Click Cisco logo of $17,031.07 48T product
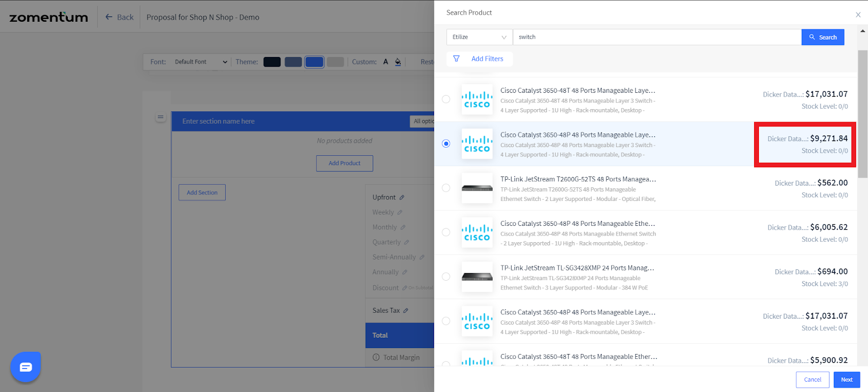This screenshot has width=868, height=392. click(x=477, y=99)
